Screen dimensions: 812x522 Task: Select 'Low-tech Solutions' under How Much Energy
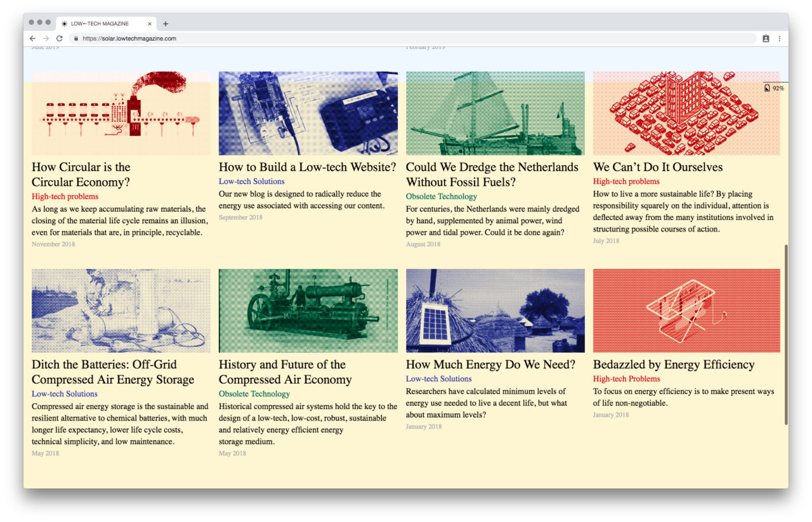(439, 379)
